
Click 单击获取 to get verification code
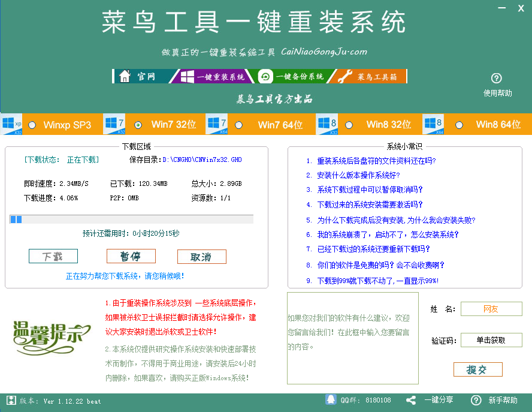pos(491,340)
